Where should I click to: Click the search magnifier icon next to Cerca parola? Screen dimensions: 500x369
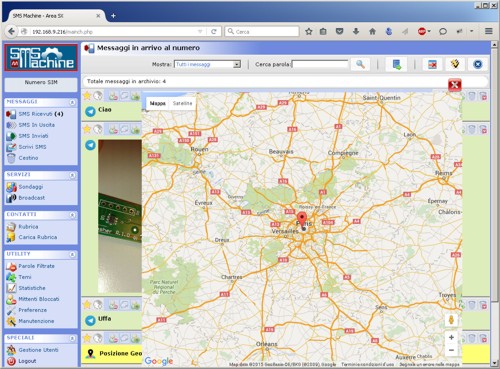360,64
